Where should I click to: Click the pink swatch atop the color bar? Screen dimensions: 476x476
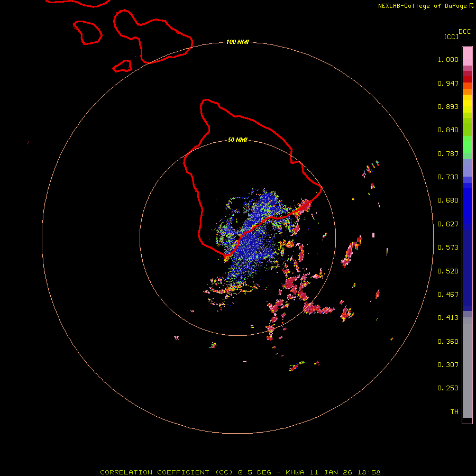pyautogui.click(x=467, y=56)
